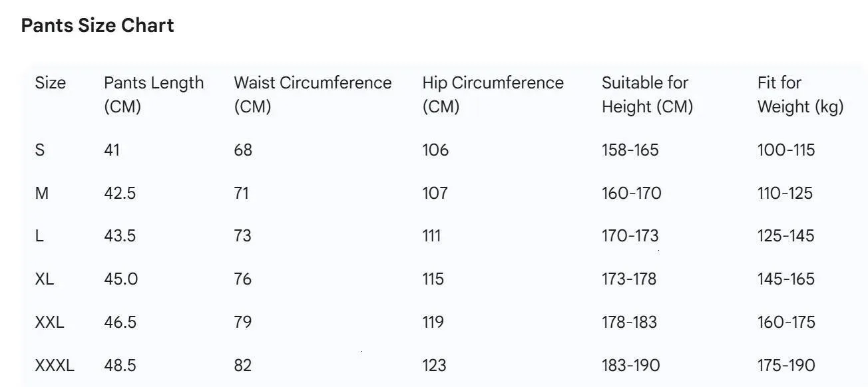Click the Waist Circumference (CM) header

tap(312, 94)
